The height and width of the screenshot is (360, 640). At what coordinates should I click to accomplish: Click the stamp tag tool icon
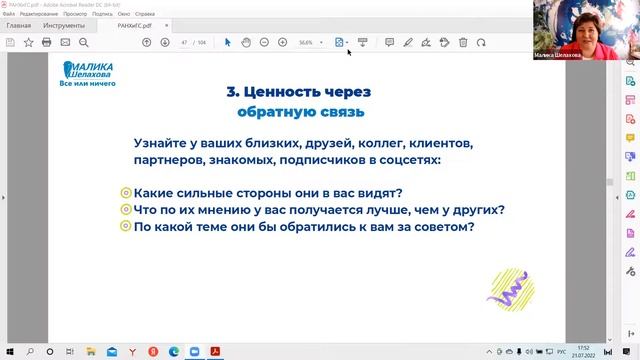click(444, 42)
